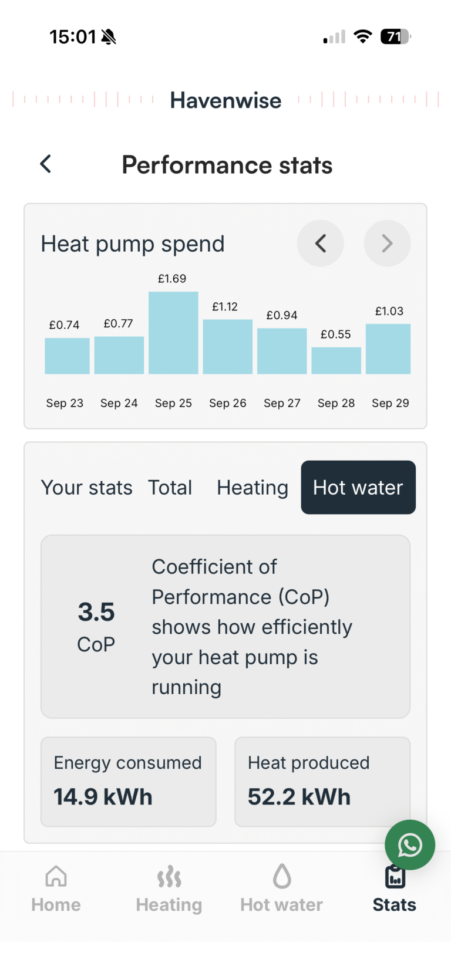Open the Home icon in bottom navigation
Viewport: 451px width, 980px height.
pos(56,877)
